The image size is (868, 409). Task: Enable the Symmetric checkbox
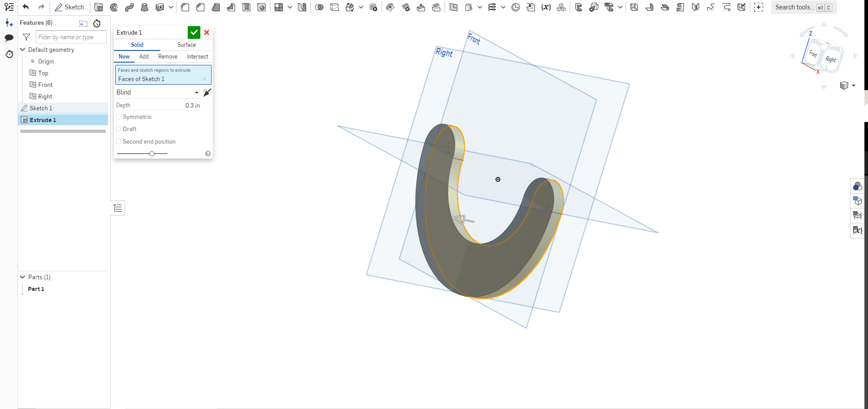point(118,117)
